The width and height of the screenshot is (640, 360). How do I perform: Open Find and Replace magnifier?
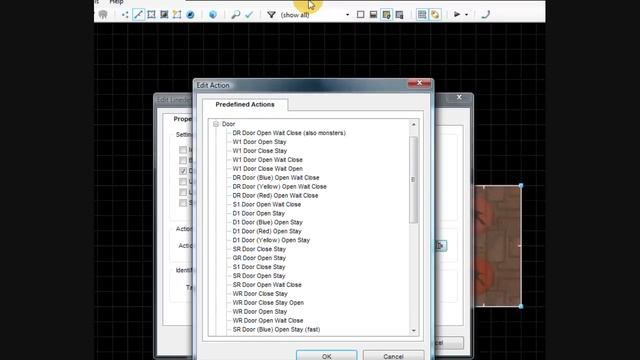tap(236, 15)
